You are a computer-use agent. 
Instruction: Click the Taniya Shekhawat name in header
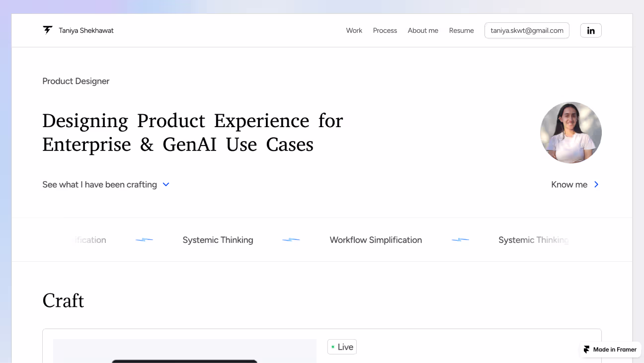coord(86,30)
